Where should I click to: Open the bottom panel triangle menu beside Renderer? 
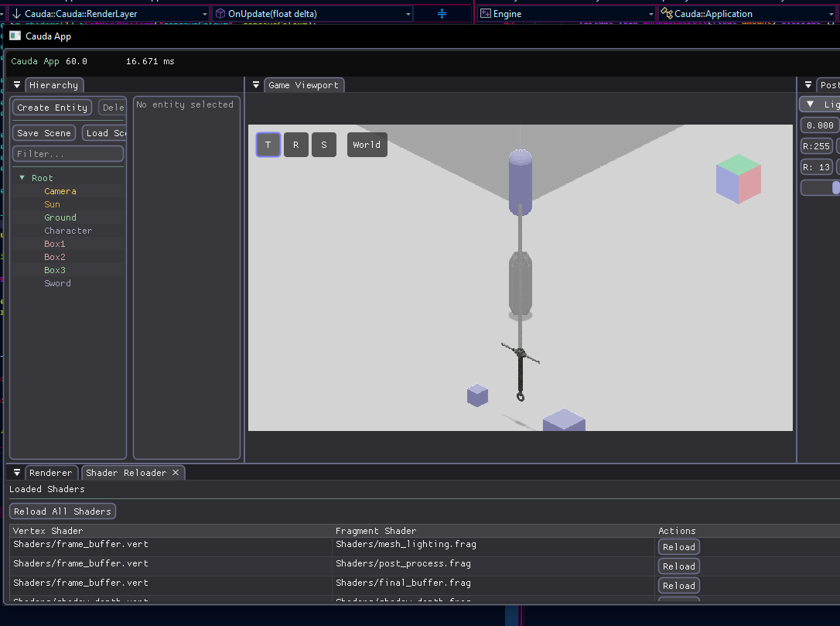coord(17,473)
